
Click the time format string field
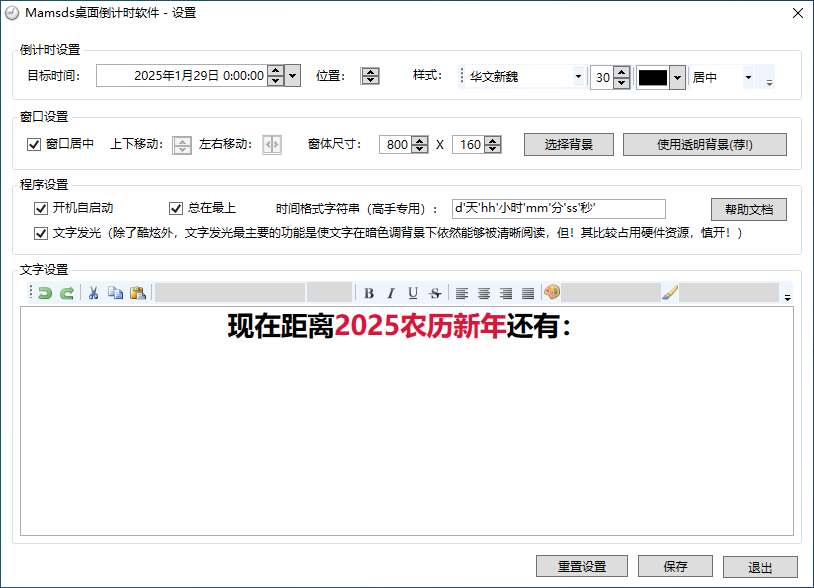[x=559, y=209]
